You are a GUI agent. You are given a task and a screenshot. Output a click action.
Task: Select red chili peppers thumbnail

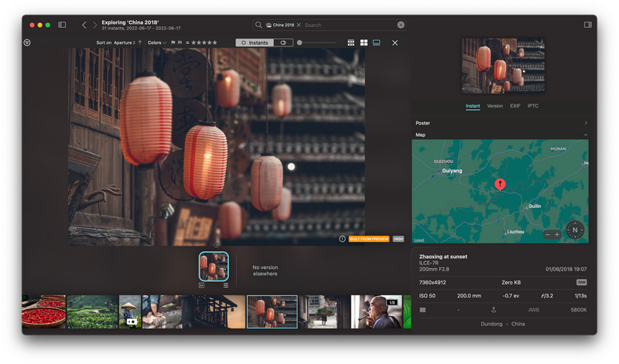[x=44, y=311]
